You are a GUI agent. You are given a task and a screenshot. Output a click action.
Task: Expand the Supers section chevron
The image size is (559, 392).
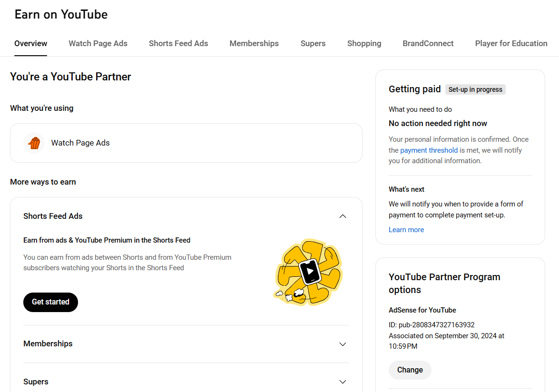coord(343,382)
